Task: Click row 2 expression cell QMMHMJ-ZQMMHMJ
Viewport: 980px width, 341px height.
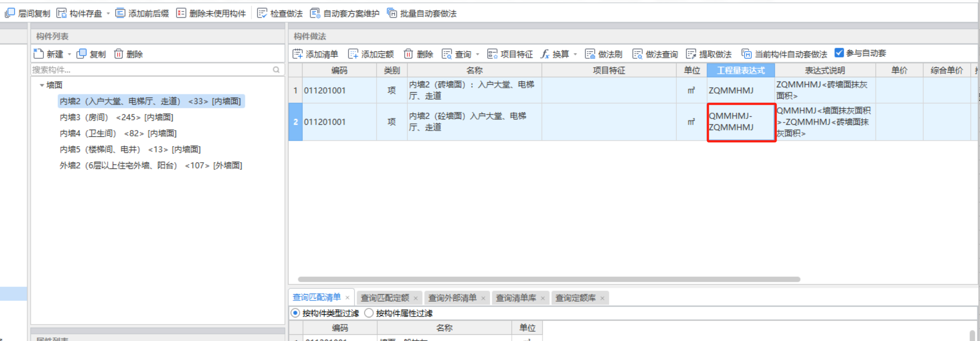Action: (x=741, y=122)
